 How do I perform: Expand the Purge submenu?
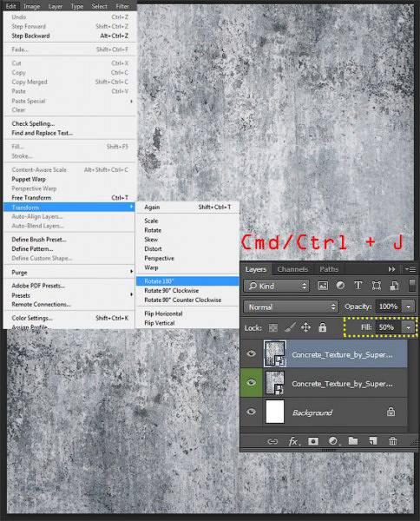(x=69, y=273)
